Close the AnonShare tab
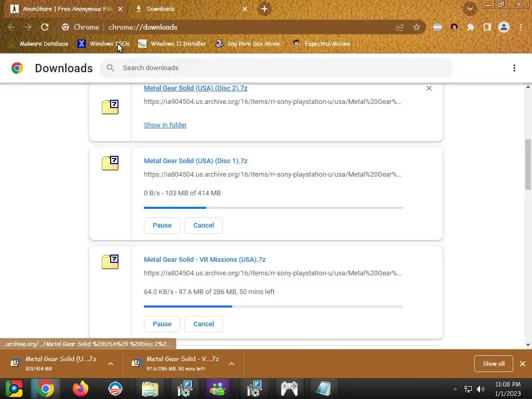 click(x=121, y=9)
